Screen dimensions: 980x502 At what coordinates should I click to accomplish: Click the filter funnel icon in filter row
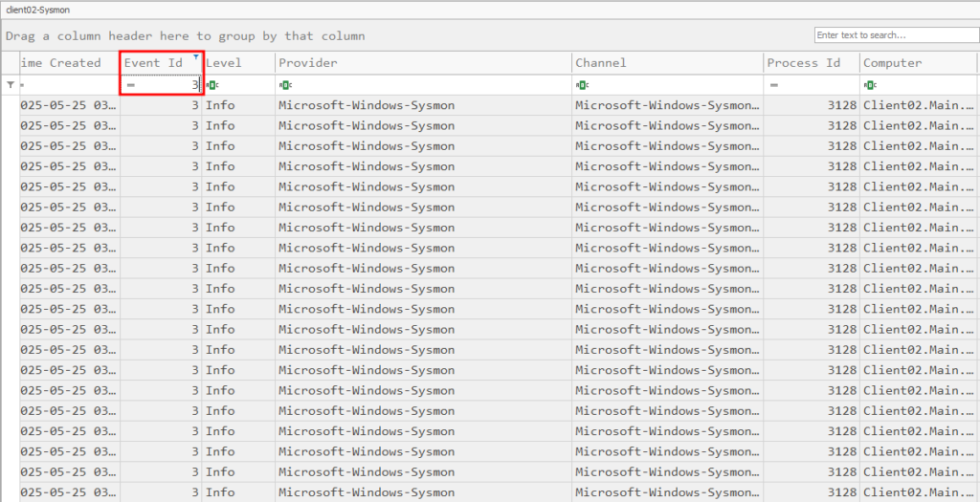11,85
